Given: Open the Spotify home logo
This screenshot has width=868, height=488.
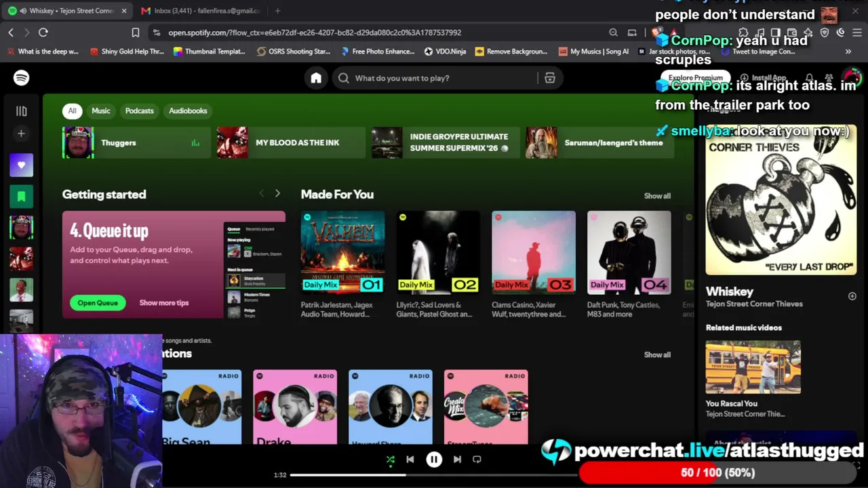Looking at the screenshot, I should point(21,78).
